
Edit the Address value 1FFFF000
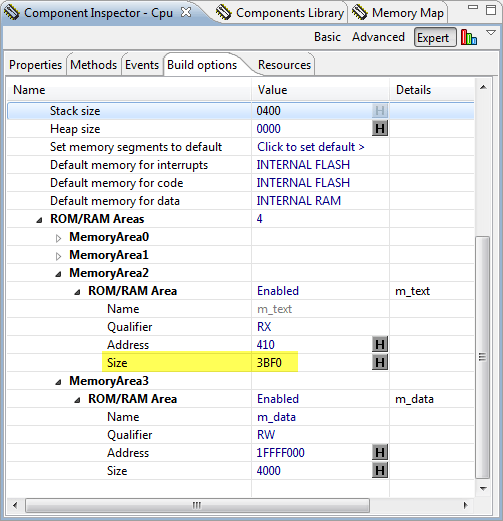coord(280,453)
